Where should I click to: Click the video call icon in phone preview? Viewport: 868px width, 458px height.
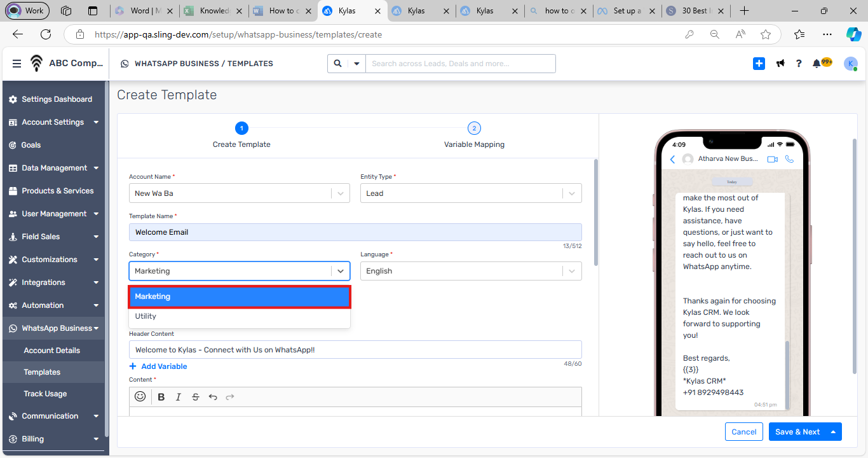[772, 159]
